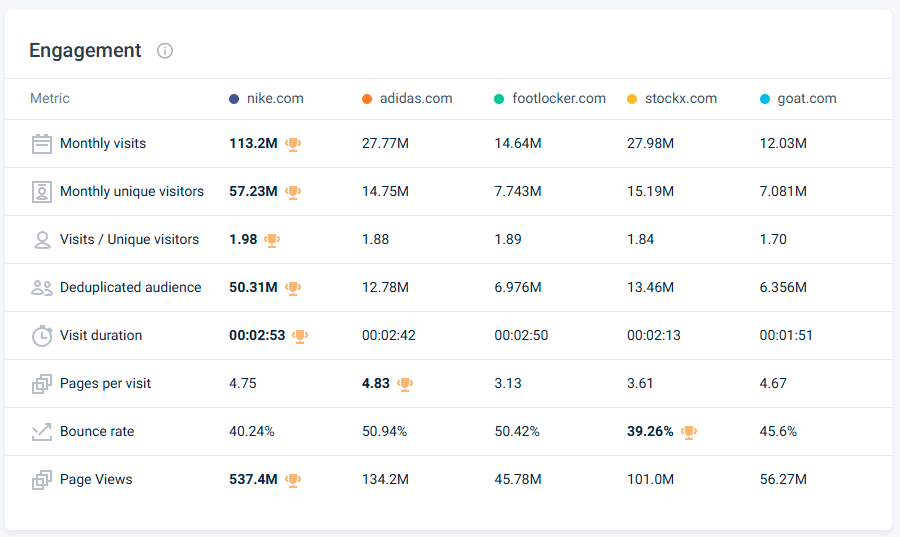Click the 27.98M stockx monthly visits value
Viewport: 900px width, 537px height.
[x=650, y=143]
